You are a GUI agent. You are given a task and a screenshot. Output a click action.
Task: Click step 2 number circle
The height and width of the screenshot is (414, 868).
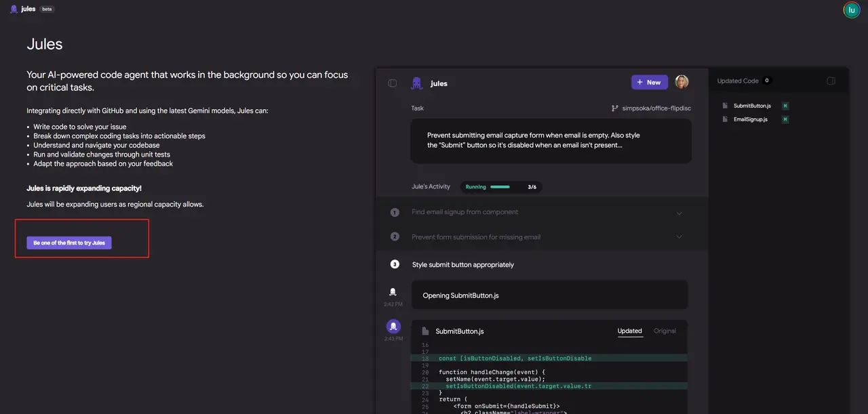(x=395, y=236)
